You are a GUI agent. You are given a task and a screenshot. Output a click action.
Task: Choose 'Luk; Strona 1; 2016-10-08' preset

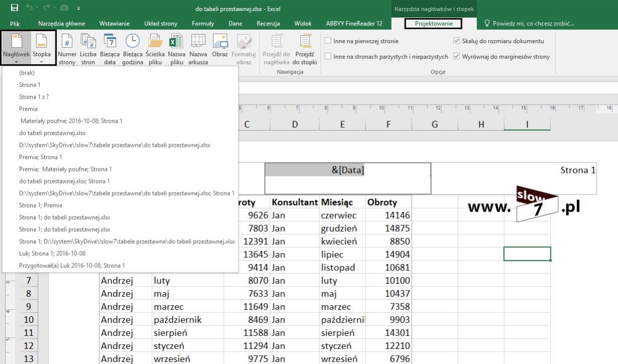coord(120,253)
